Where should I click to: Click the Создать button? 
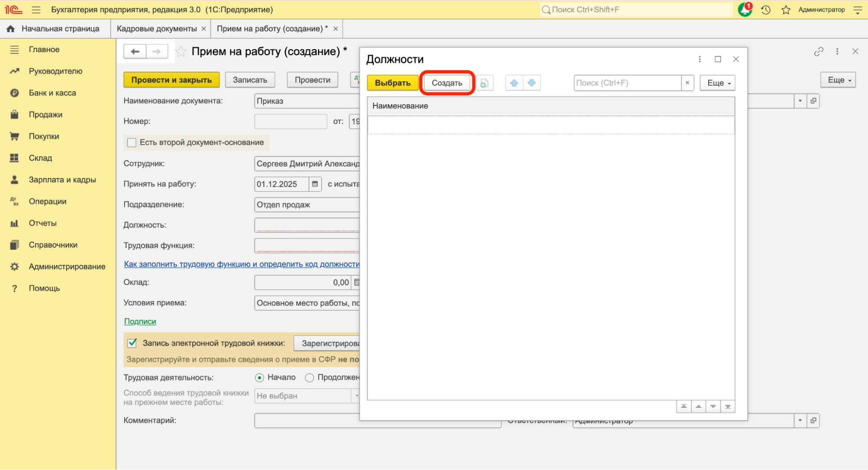click(447, 83)
